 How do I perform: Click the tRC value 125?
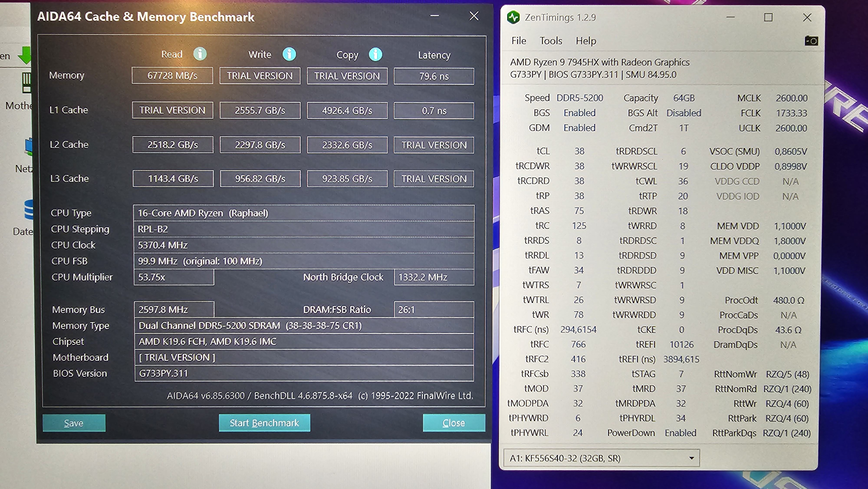tap(579, 226)
